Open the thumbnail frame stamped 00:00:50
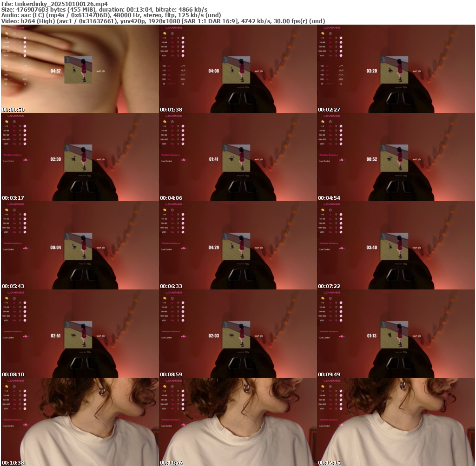The image size is (476, 466). pos(80,69)
